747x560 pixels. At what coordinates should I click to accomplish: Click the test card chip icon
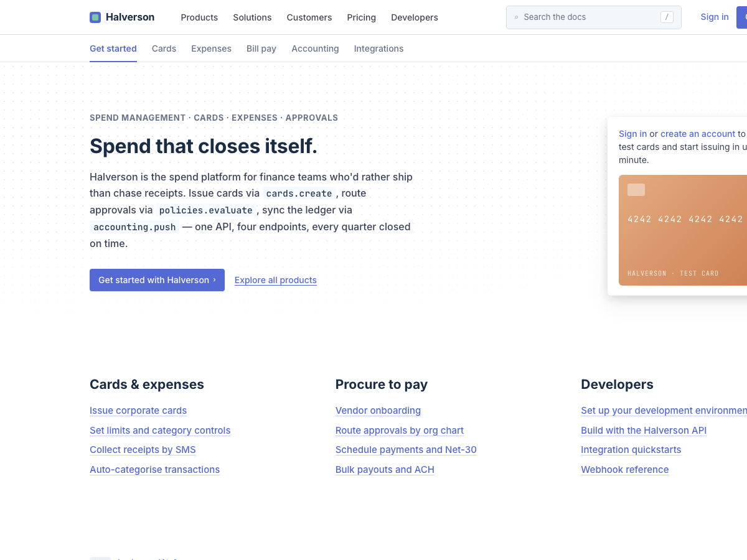point(636,190)
